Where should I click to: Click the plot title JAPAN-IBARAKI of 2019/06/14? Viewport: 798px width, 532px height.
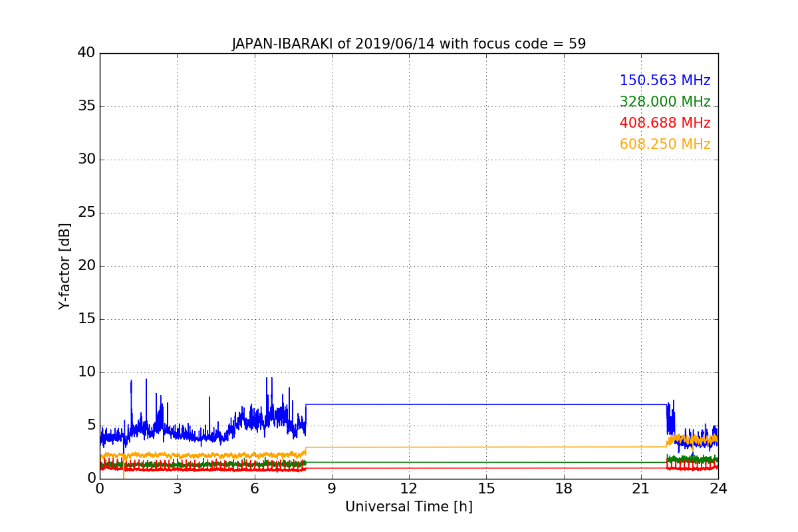tap(408, 44)
